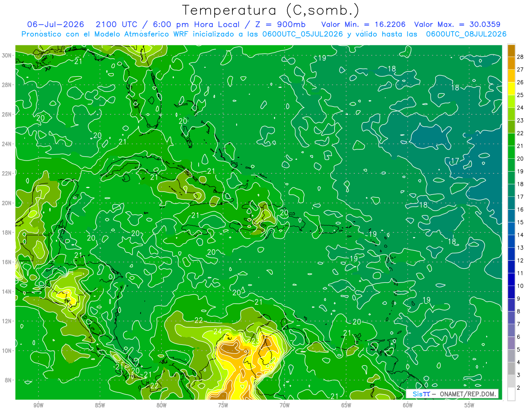Click the colorbar scale label "26"

click(x=520, y=82)
